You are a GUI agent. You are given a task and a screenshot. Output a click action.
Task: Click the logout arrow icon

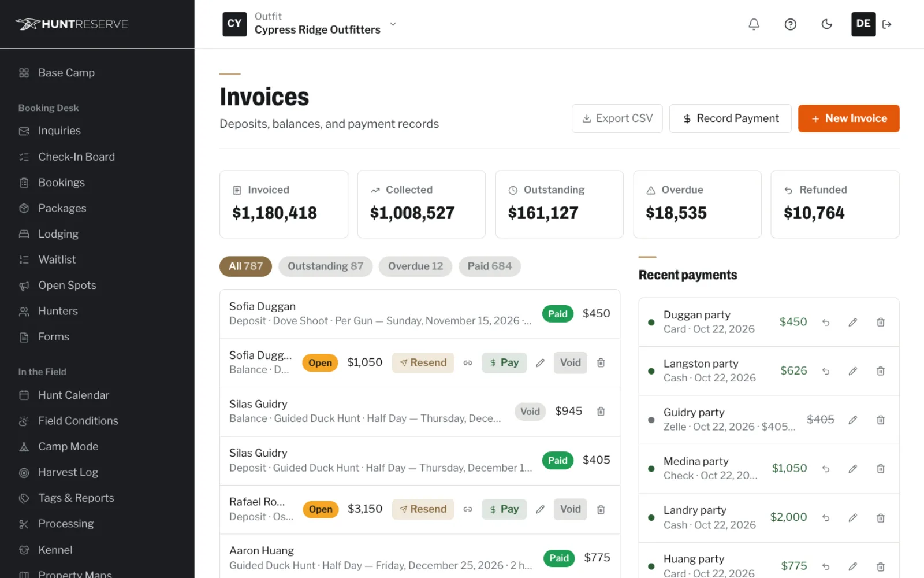click(x=887, y=24)
